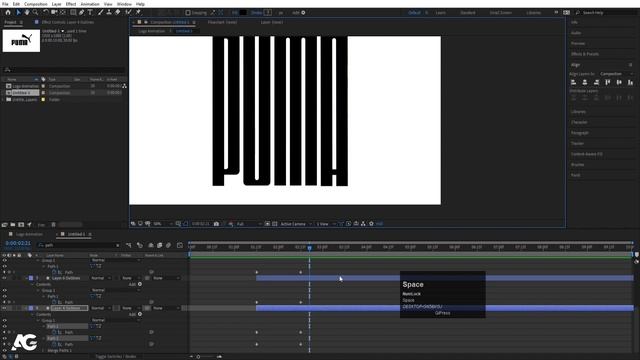Select the Logo Animation item in Project
This screenshot has width=640, height=360.
point(25,86)
